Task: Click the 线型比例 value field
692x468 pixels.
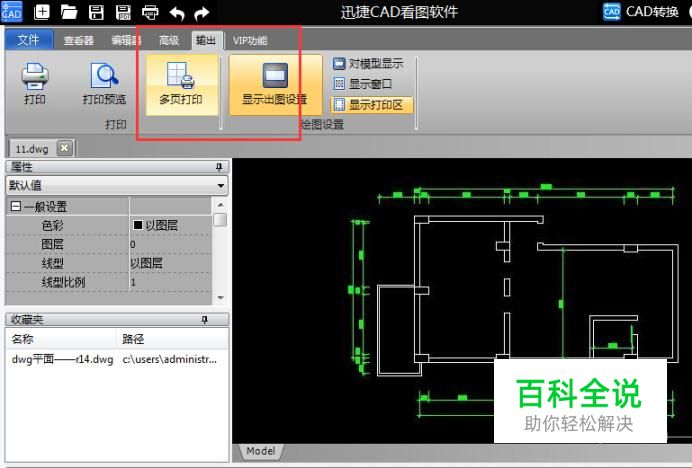Action: [x=170, y=282]
